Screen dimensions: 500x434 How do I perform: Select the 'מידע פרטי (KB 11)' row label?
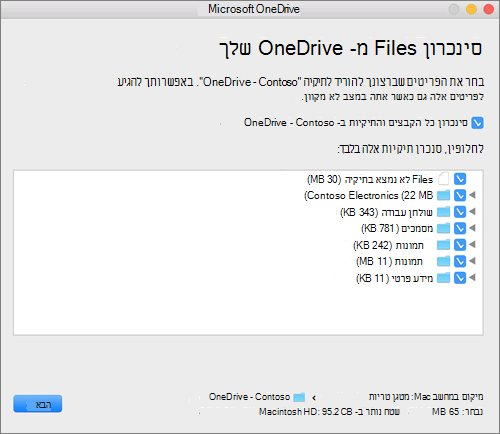(x=394, y=278)
